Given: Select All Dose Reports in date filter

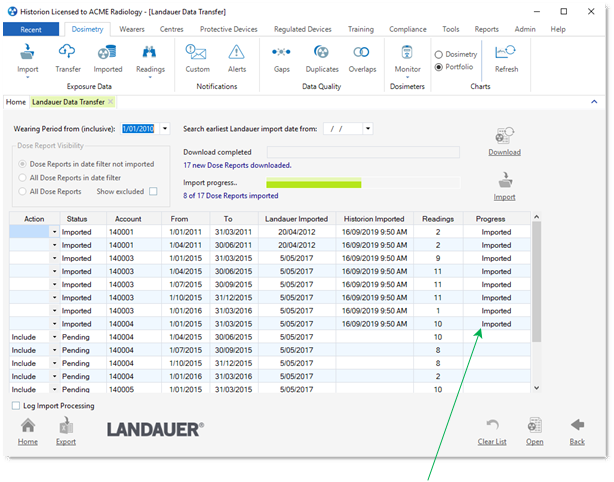Looking at the screenshot, I should point(22,178).
